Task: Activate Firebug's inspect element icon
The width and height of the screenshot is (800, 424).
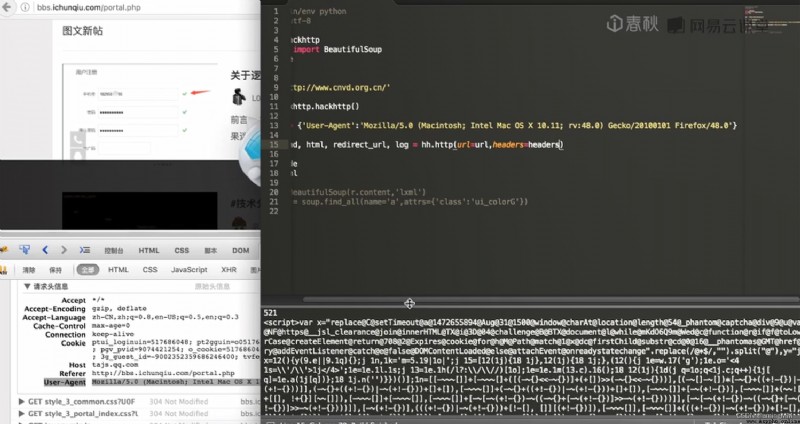Action: tap(24, 250)
